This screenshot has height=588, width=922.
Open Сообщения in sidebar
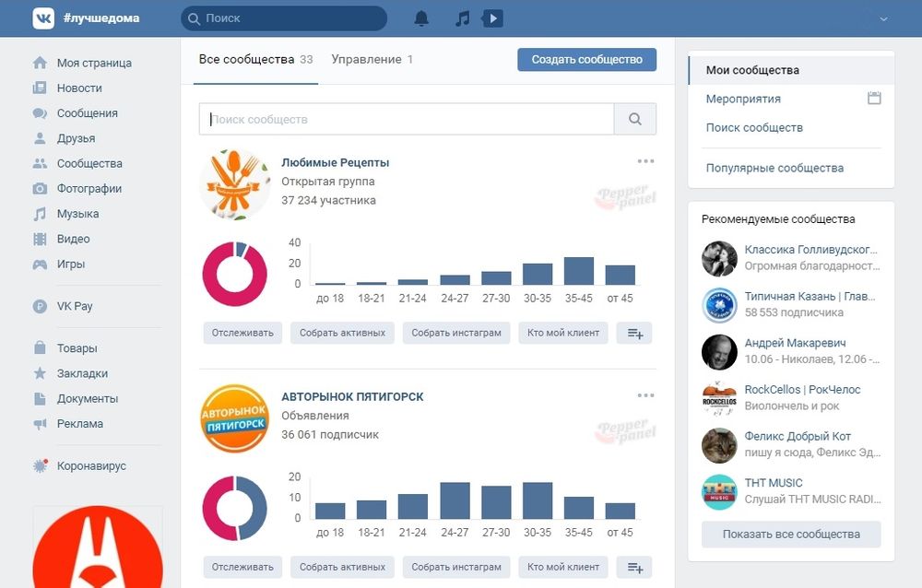click(x=87, y=112)
